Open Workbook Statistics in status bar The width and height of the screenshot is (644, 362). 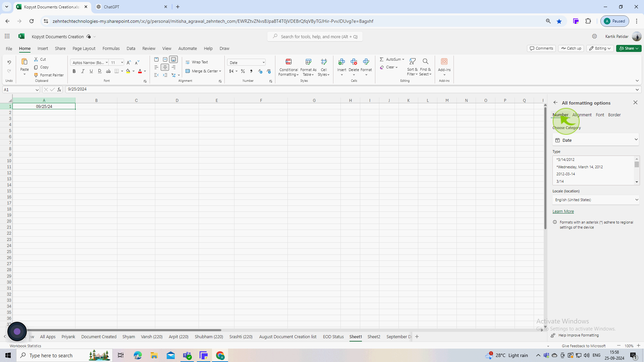pyautogui.click(x=25, y=346)
